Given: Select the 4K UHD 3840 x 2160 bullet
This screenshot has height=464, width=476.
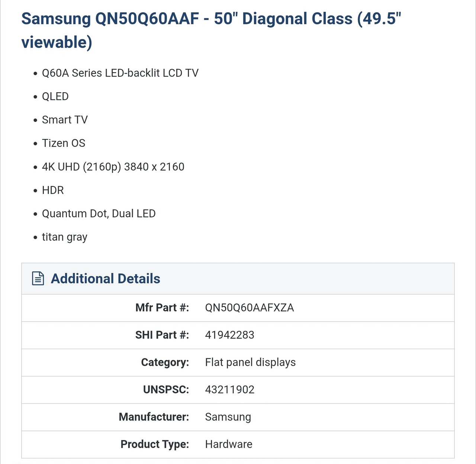Looking at the screenshot, I should pos(113,167).
